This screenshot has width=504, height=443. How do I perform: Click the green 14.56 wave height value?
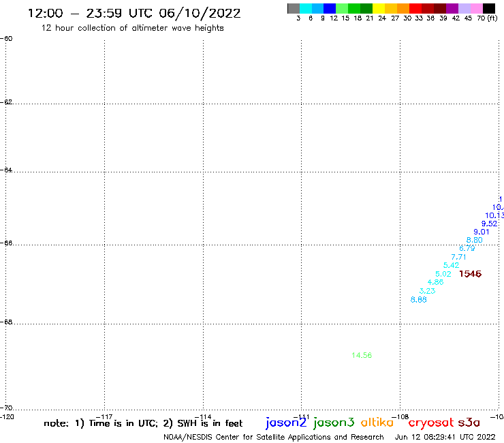(362, 355)
